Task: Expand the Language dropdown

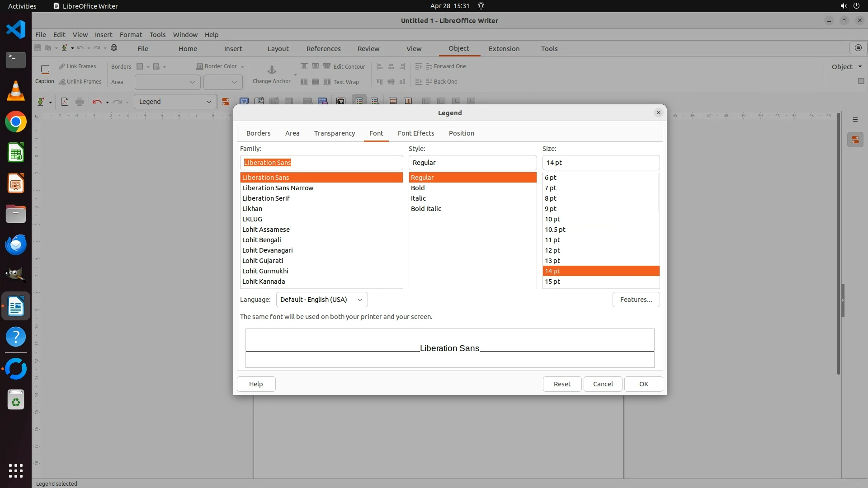Action: click(x=359, y=300)
